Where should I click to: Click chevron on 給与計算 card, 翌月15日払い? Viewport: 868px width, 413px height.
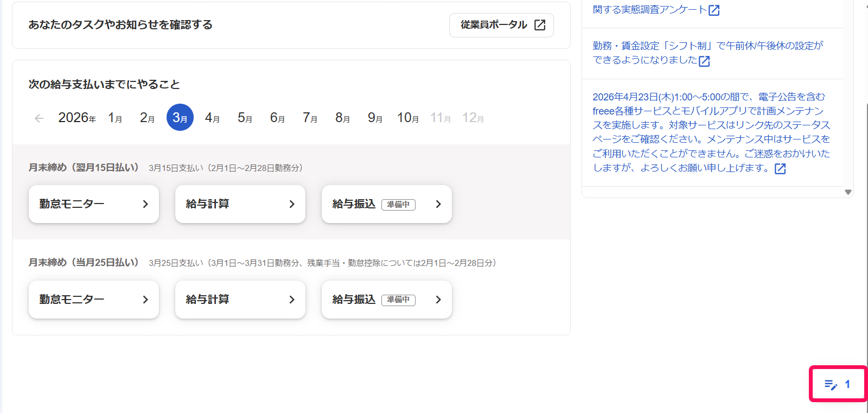click(x=292, y=204)
